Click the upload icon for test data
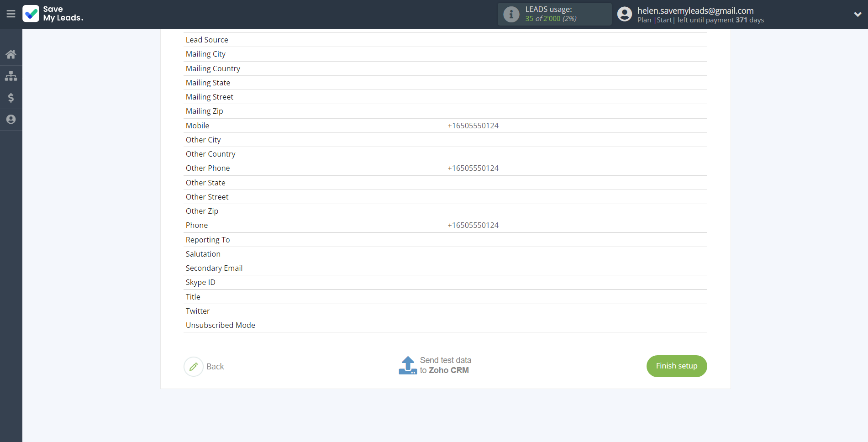The image size is (868, 442). click(x=408, y=365)
